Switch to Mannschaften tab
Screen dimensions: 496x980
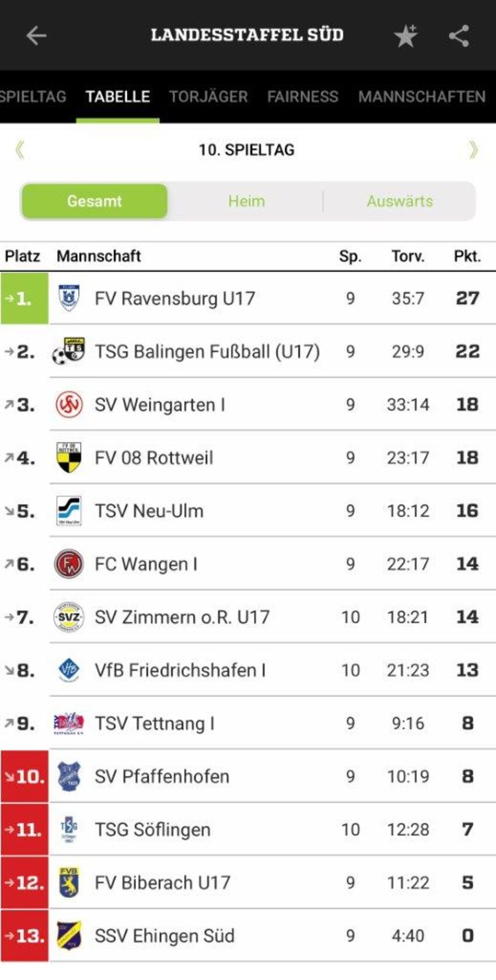pos(421,96)
